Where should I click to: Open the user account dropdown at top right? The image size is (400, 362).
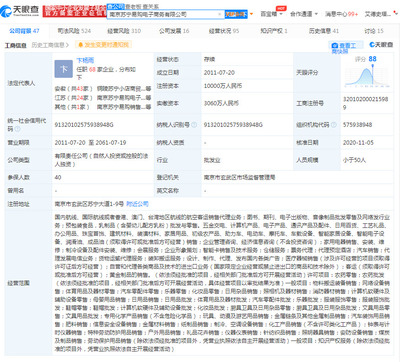[x=381, y=14]
